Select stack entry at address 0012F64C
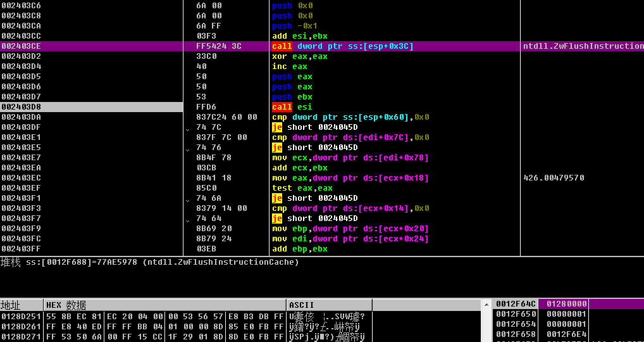644x342 pixels. tap(516, 304)
